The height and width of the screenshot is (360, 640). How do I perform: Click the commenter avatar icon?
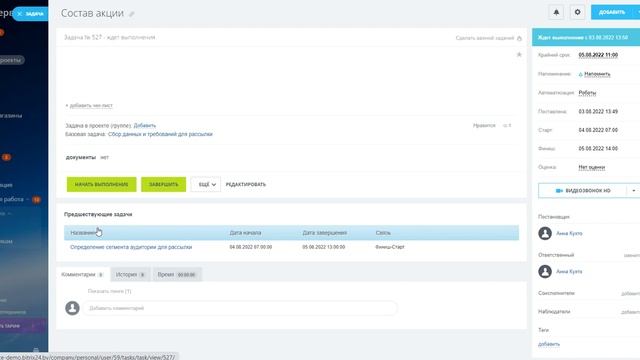click(x=72, y=308)
